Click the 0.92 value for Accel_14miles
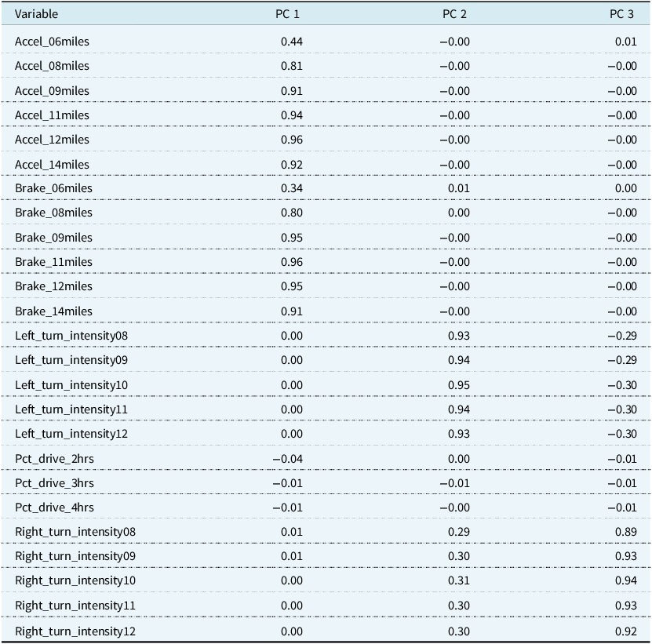The height and width of the screenshot is (644, 652). point(292,165)
